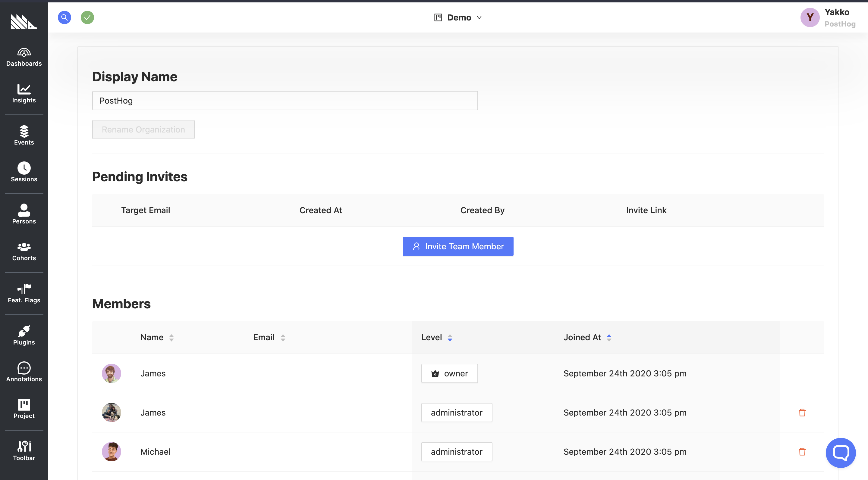Click the Invite Team Member button
This screenshot has height=480, width=868.
click(x=458, y=246)
